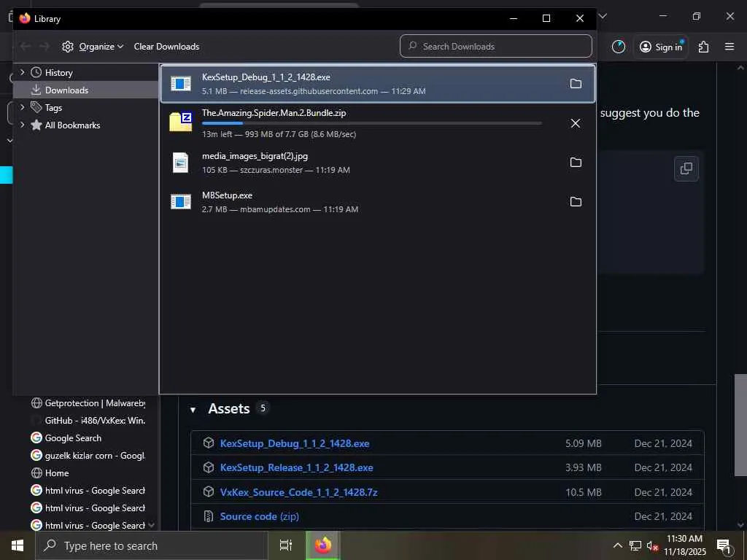Select media_images_bigrat(2).jpg download entry
The width and height of the screenshot is (747, 560).
(378, 163)
